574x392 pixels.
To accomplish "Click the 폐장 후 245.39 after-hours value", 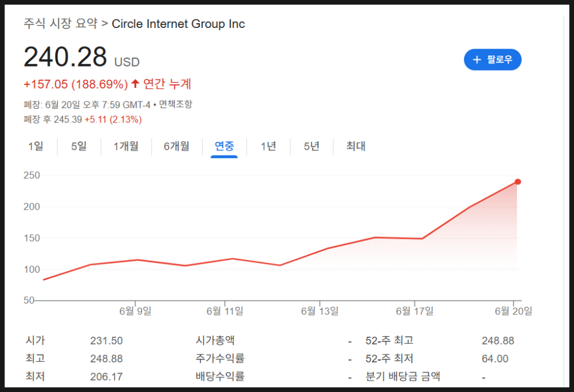I will pos(53,120).
